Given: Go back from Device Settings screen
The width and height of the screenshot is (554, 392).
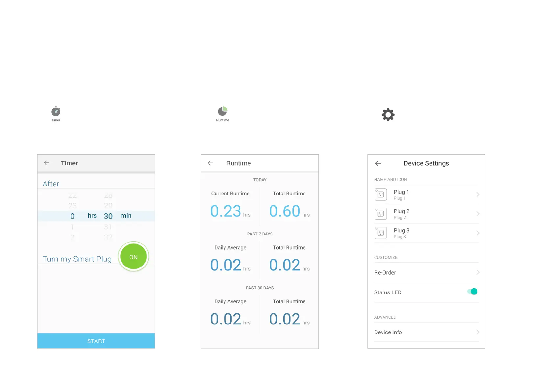Looking at the screenshot, I should click(x=378, y=163).
